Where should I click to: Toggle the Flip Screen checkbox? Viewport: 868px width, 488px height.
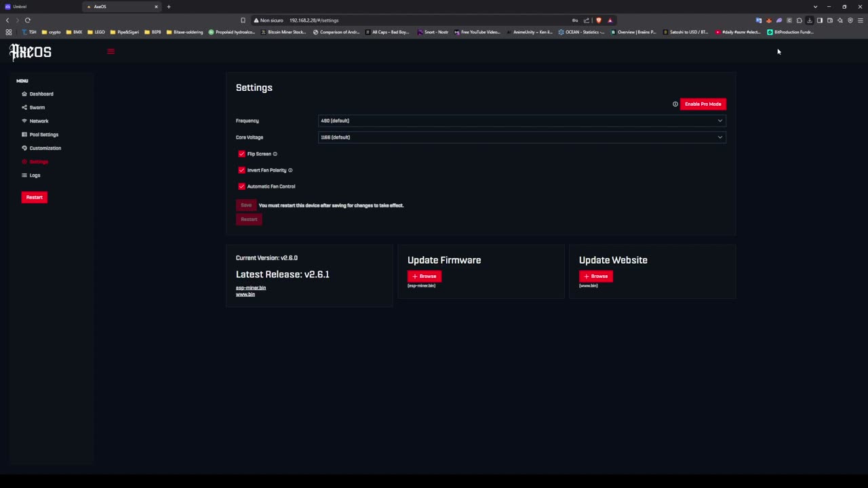(x=241, y=154)
